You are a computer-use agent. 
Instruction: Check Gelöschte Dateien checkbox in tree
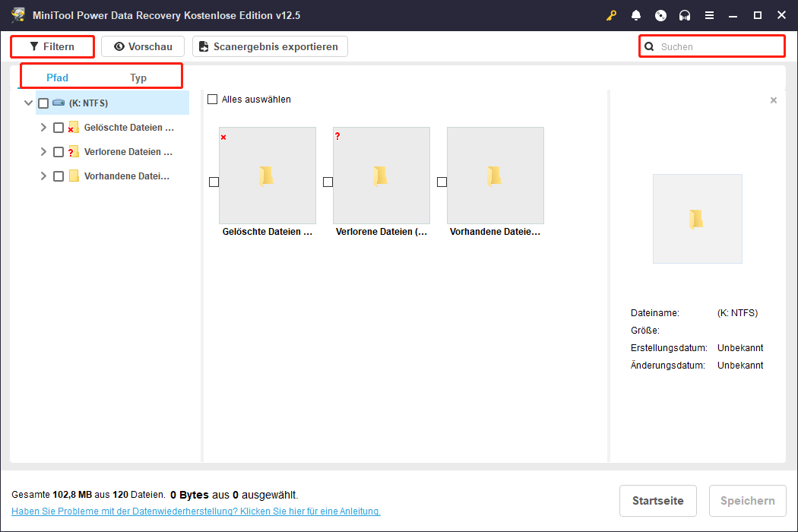click(x=59, y=128)
